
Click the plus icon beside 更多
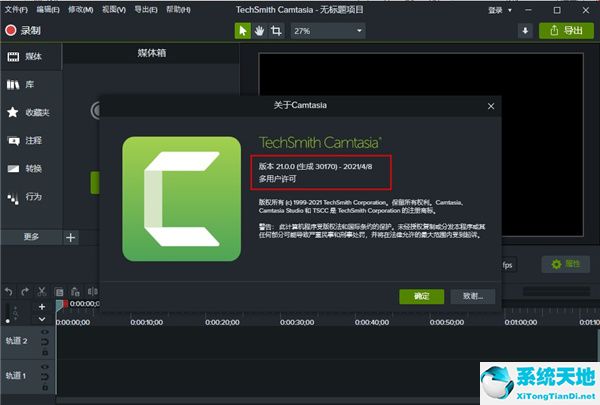70,237
